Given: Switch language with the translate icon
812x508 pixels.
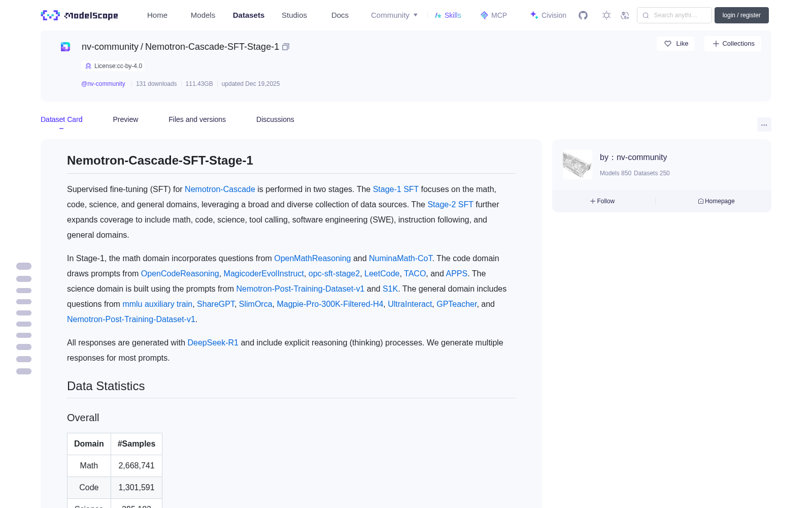Looking at the screenshot, I should click(625, 15).
